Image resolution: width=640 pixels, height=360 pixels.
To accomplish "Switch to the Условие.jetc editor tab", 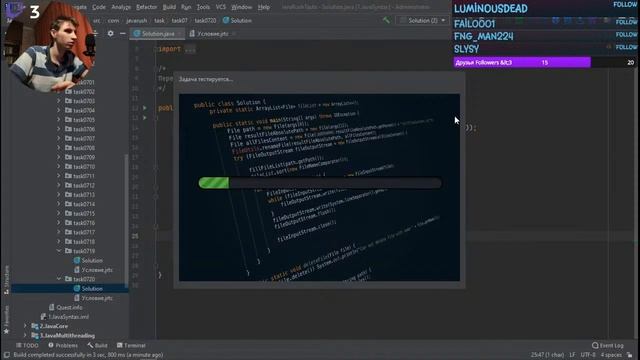I will [x=212, y=33].
